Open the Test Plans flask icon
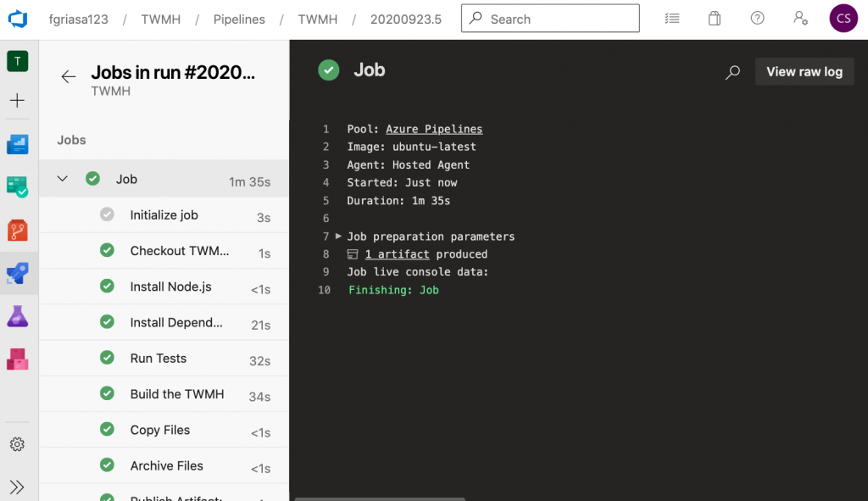 tap(18, 317)
